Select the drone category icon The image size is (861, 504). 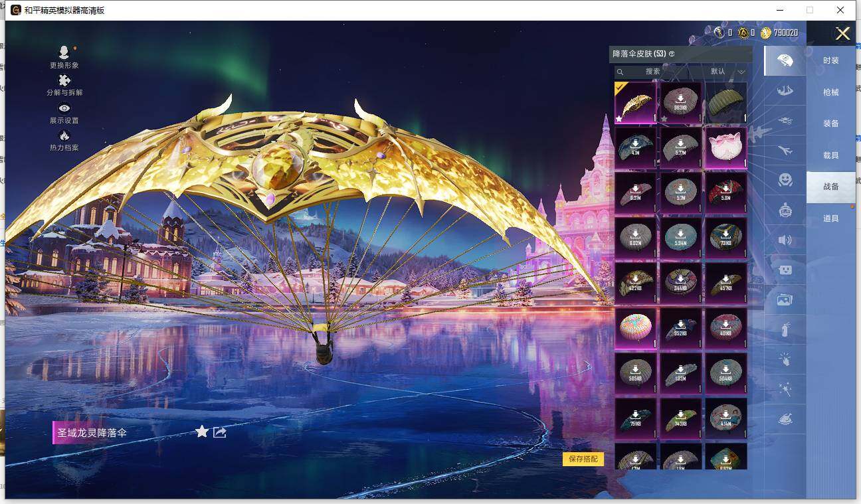[x=785, y=120]
